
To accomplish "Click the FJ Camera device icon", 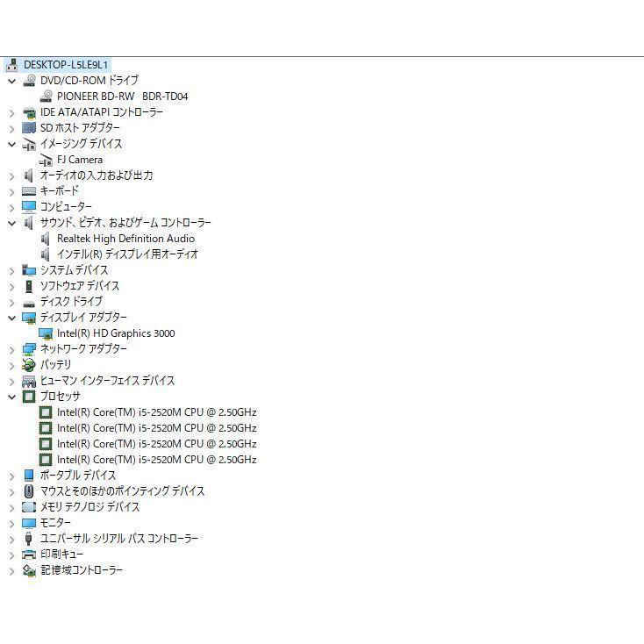I will (x=46, y=160).
